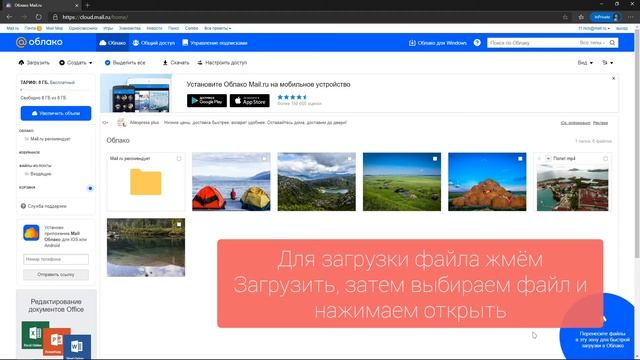640x360 pixels.
Task: Tick checkbox on mountain valley photo
Action: 349,158
